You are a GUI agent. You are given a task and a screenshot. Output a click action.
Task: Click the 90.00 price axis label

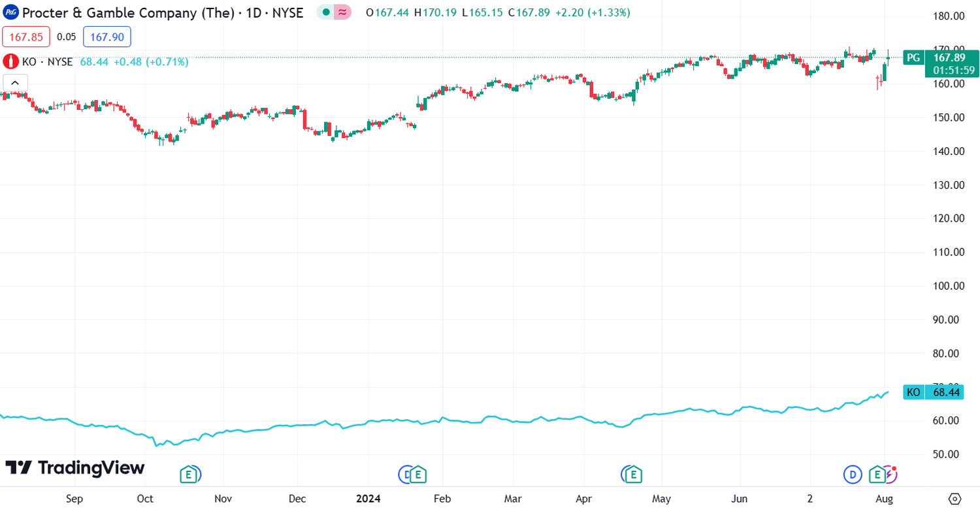(x=947, y=320)
